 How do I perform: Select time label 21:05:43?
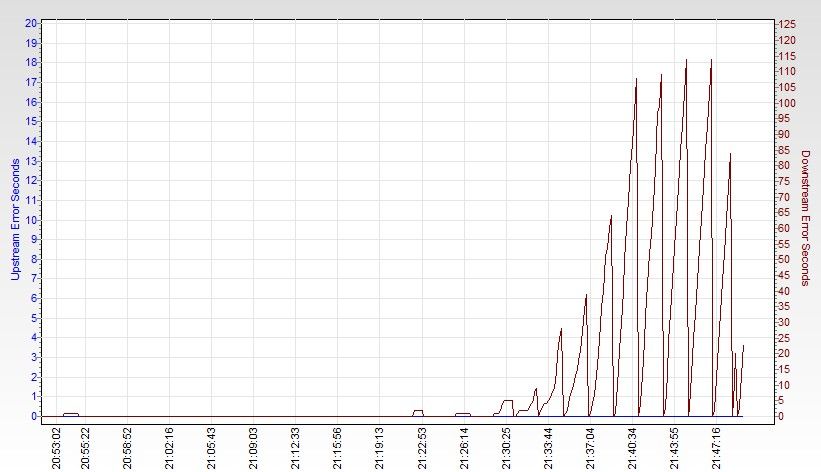pyautogui.click(x=212, y=448)
